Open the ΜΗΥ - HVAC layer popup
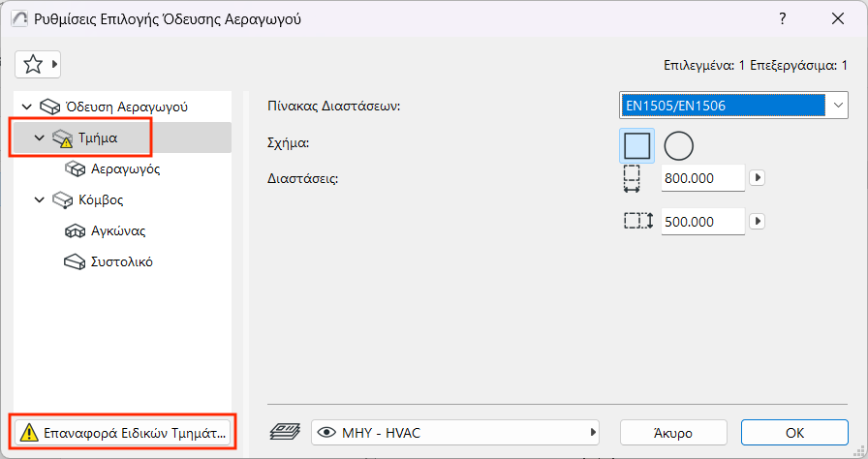868x459 pixels. 455,432
